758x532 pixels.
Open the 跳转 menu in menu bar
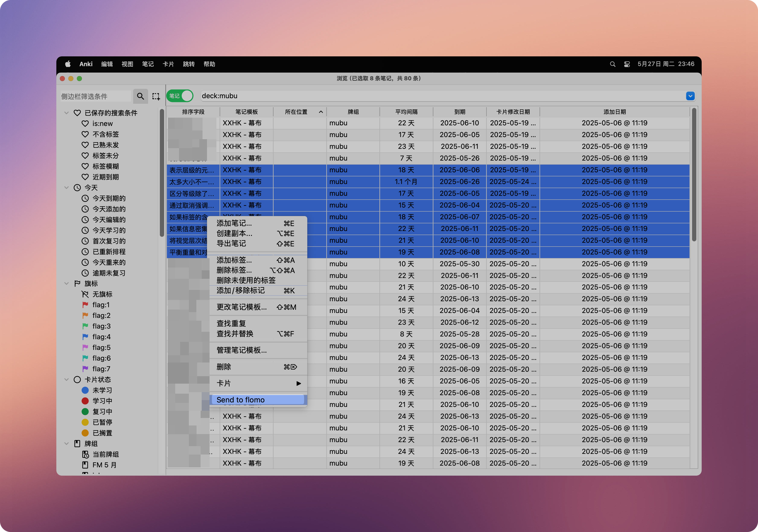pyautogui.click(x=188, y=64)
